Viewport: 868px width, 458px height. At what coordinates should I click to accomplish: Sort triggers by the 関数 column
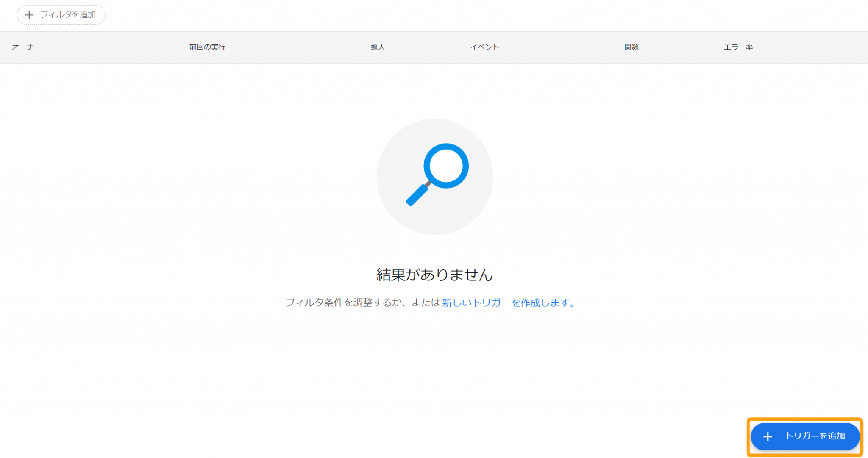(x=631, y=47)
